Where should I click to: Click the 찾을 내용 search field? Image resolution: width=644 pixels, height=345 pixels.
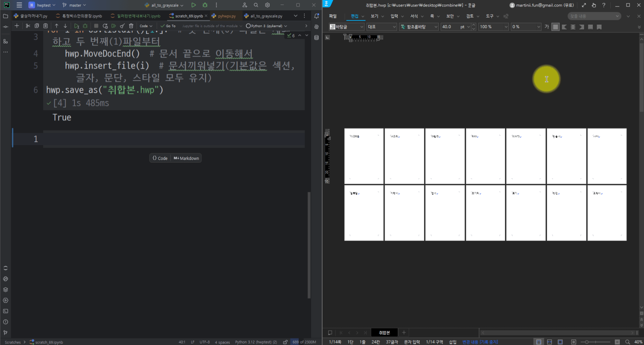(594, 16)
